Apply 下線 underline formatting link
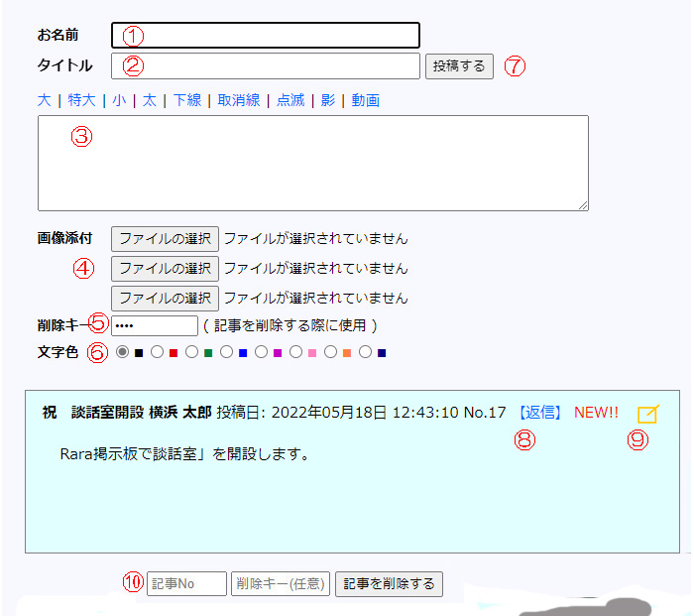 coord(187,100)
